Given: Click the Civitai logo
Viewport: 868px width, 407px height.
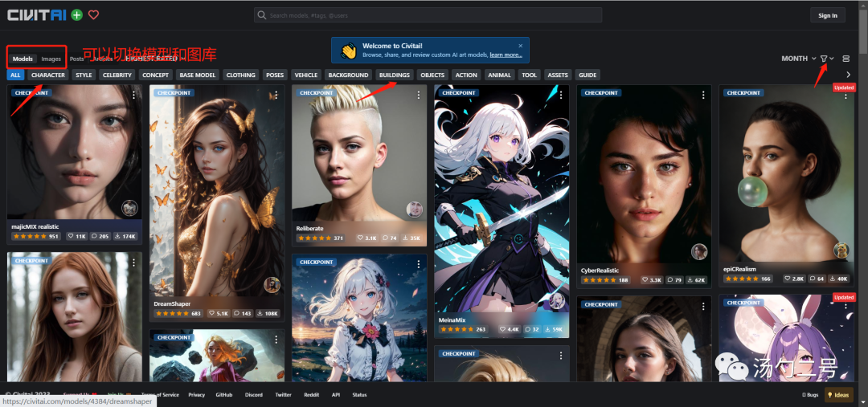Looking at the screenshot, I should (36, 15).
